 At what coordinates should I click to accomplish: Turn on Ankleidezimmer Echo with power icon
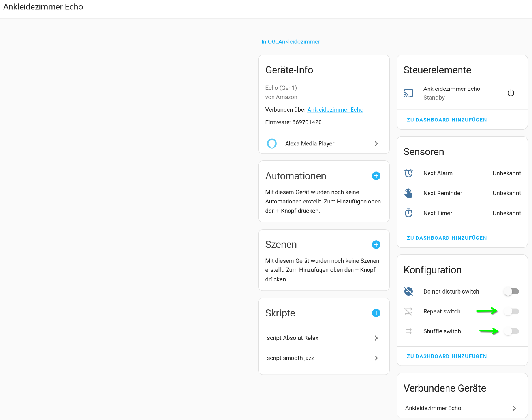click(511, 93)
